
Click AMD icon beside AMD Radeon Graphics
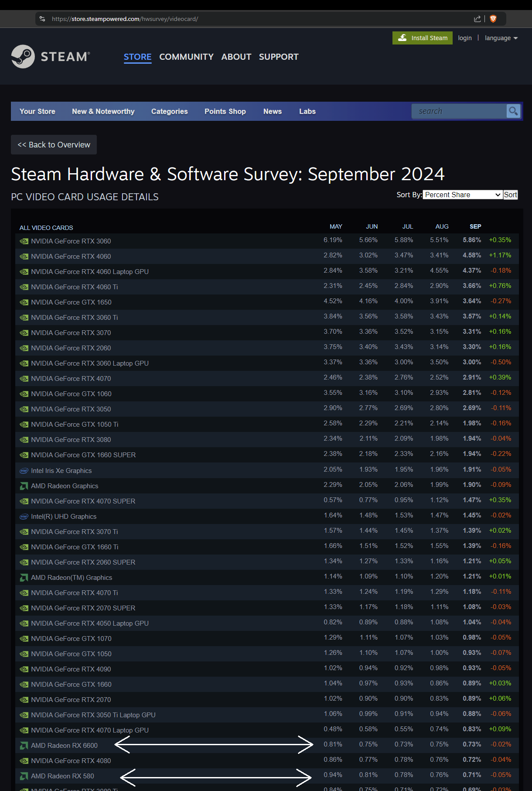click(x=24, y=486)
